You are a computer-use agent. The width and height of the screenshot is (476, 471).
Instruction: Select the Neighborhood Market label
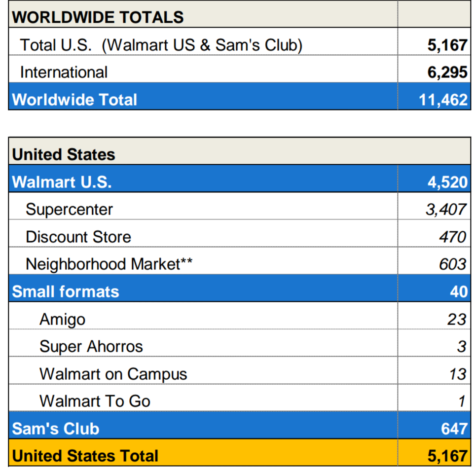(x=109, y=264)
